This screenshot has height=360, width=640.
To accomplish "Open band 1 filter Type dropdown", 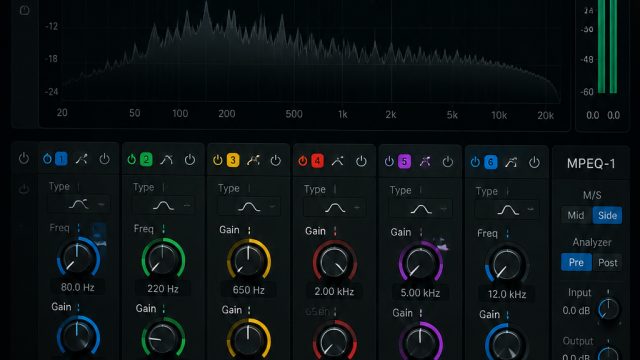I will point(79,204).
